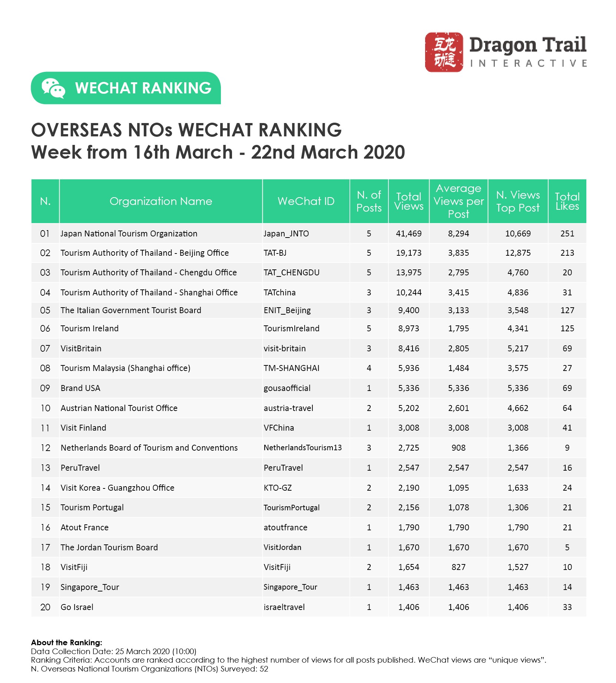Select the Average Views per Post header
Viewport: 616px width, 683px height.
458,201
